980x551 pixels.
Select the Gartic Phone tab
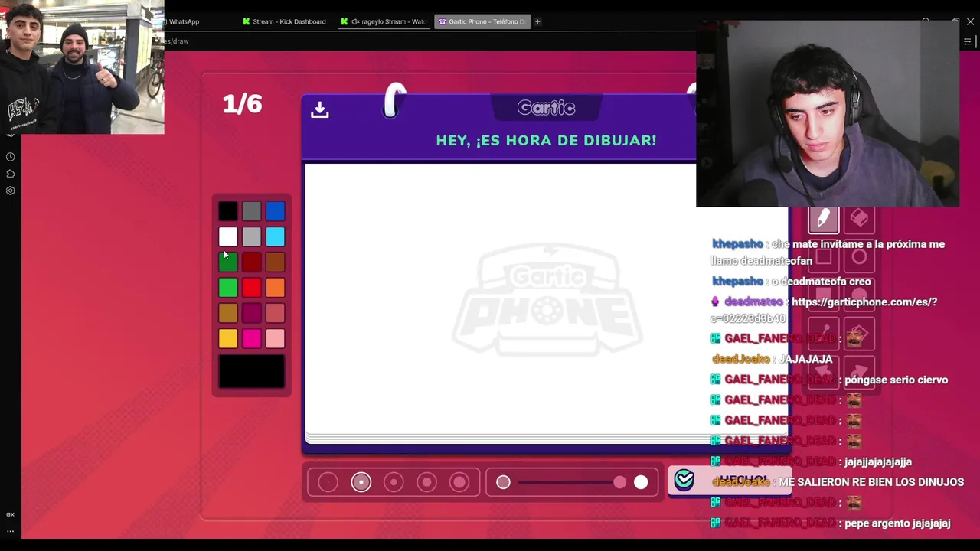(x=482, y=21)
